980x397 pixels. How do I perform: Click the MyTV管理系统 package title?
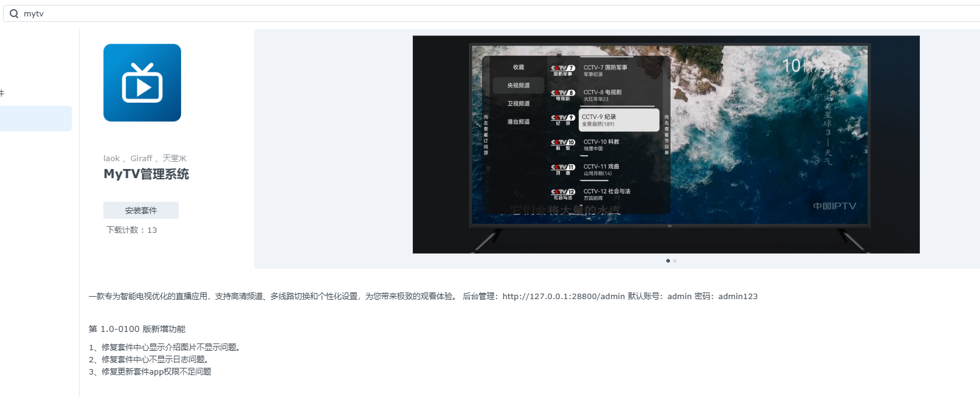tap(147, 174)
